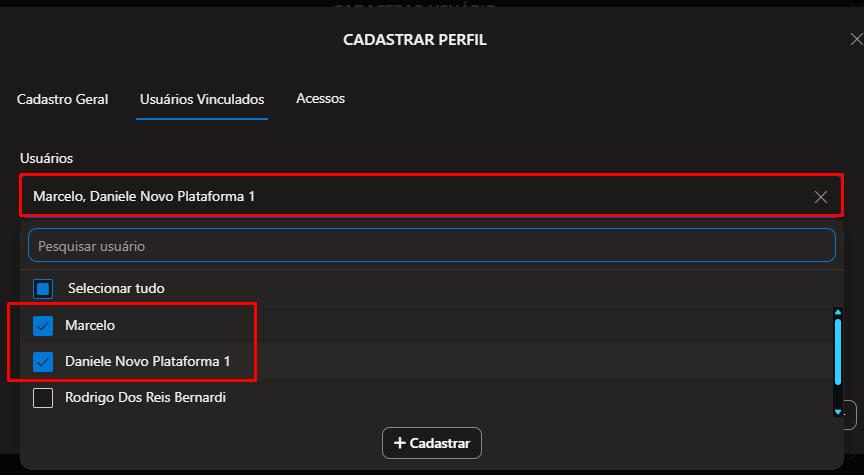Screen dimensions: 864x475
Task: Select the Usuários Vinculados tab
Action: click(202, 100)
